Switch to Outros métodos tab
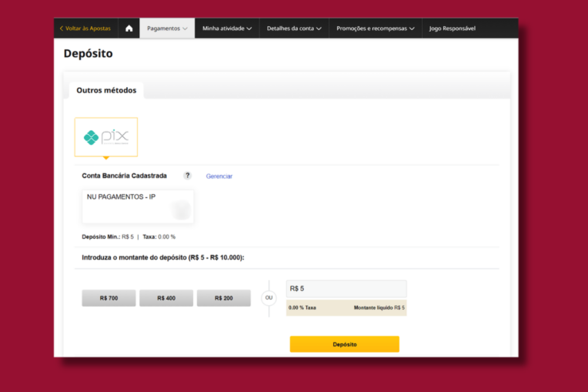The image size is (588, 392). pos(106,90)
